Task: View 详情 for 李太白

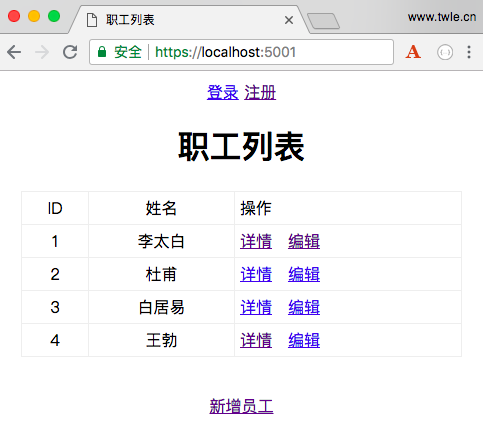Action: point(256,241)
